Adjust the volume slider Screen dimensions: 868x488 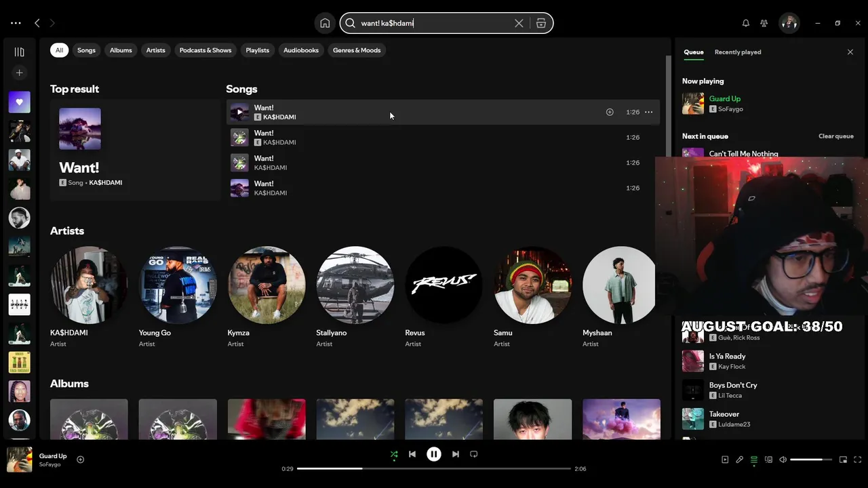tap(811, 460)
